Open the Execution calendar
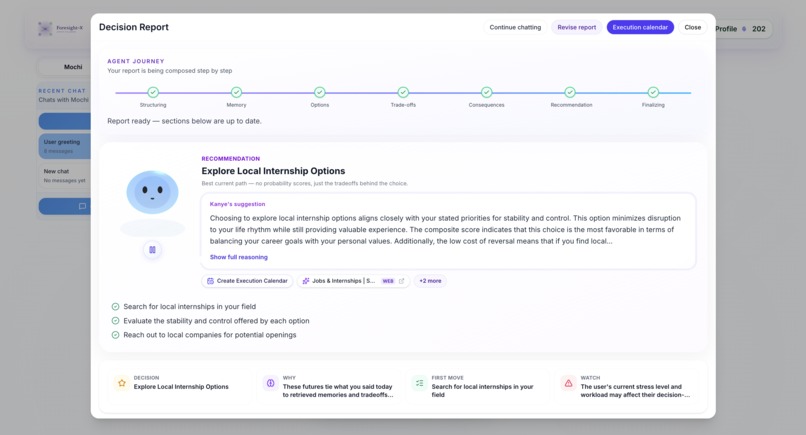 640,27
